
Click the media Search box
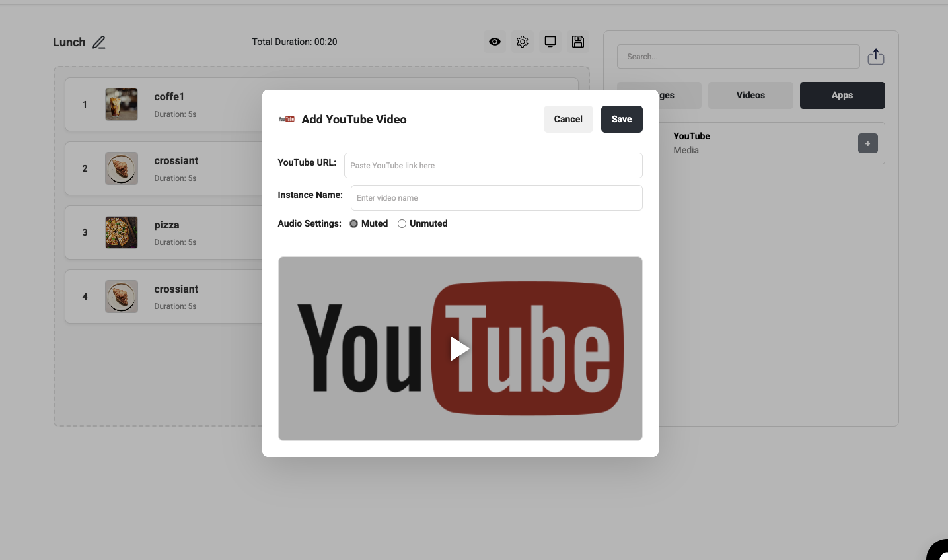(x=738, y=57)
